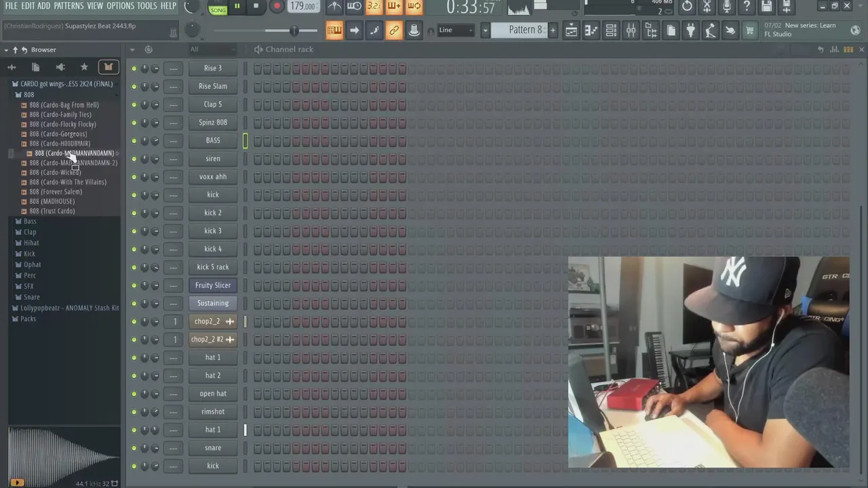Click the BASS channel volume knob

point(155,141)
